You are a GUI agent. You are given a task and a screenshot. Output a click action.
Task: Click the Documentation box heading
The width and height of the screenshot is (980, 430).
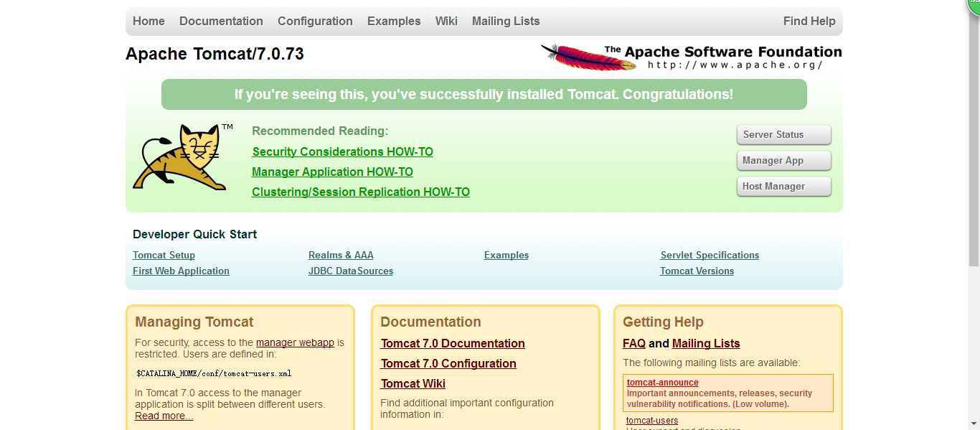pyautogui.click(x=430, y=322)
